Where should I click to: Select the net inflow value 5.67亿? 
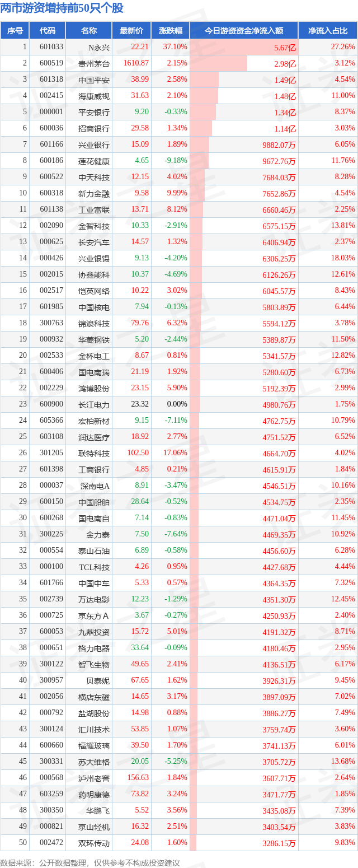pos(285,48)
